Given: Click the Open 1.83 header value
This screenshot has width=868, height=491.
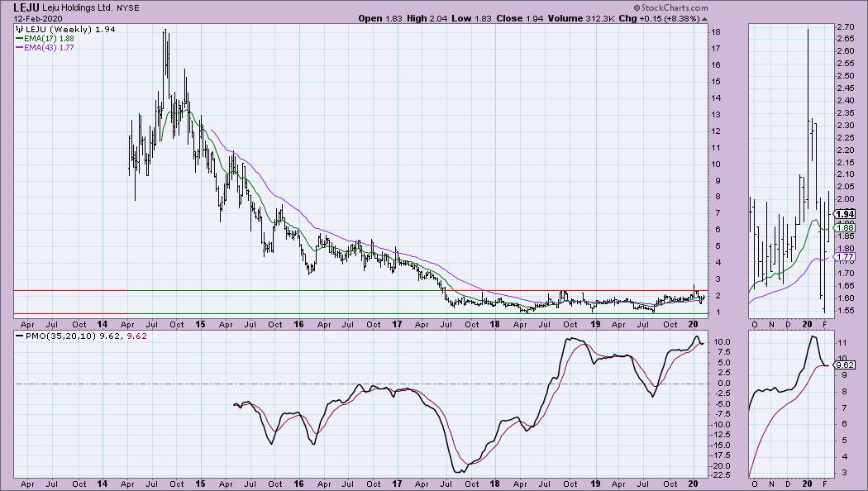Looking at the screenshot, I should click(379, 18).
